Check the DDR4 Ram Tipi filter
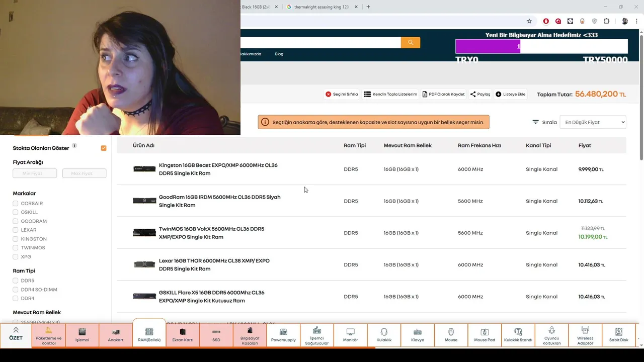This screenshot has height=362, width=644. click(16, 299)
